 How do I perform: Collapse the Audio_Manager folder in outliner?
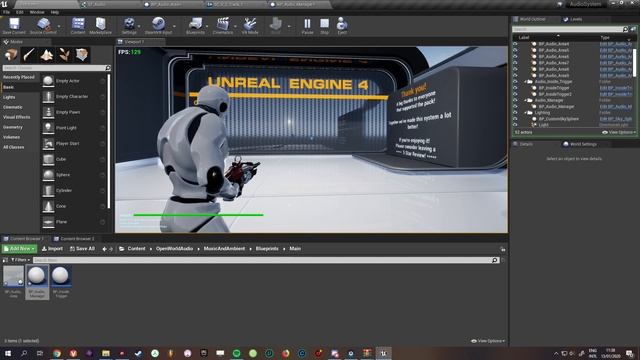tap(526, 100)
